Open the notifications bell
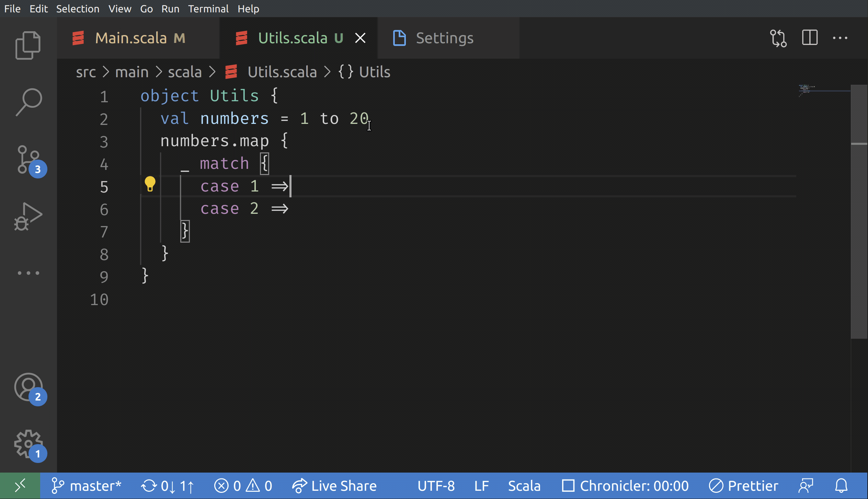This screenshot has height=499, width=868. 841,485
